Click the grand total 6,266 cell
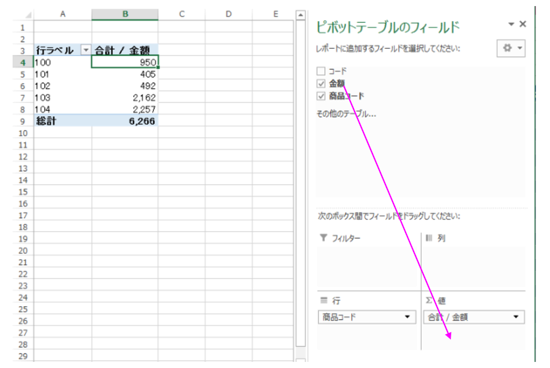 point(125,121)
